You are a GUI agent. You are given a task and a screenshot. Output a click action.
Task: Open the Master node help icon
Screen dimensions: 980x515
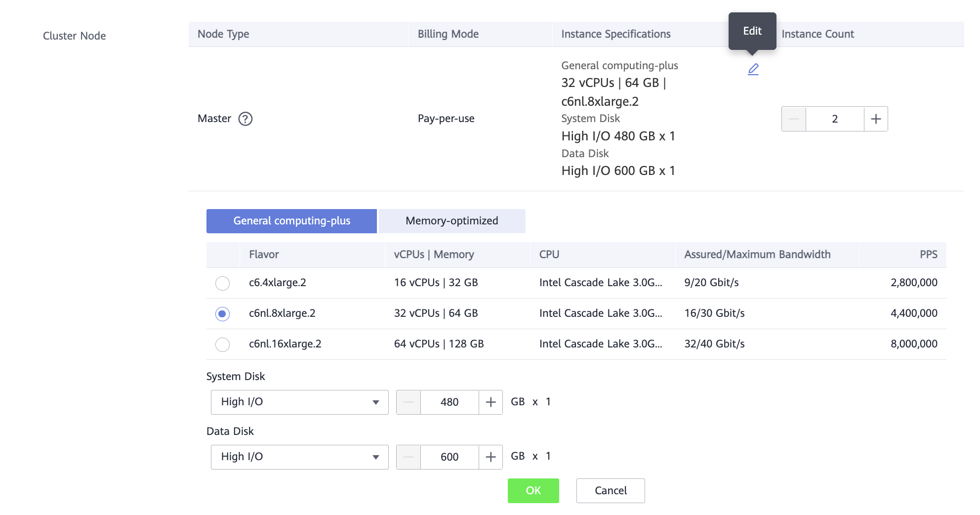tap(245, 119)
